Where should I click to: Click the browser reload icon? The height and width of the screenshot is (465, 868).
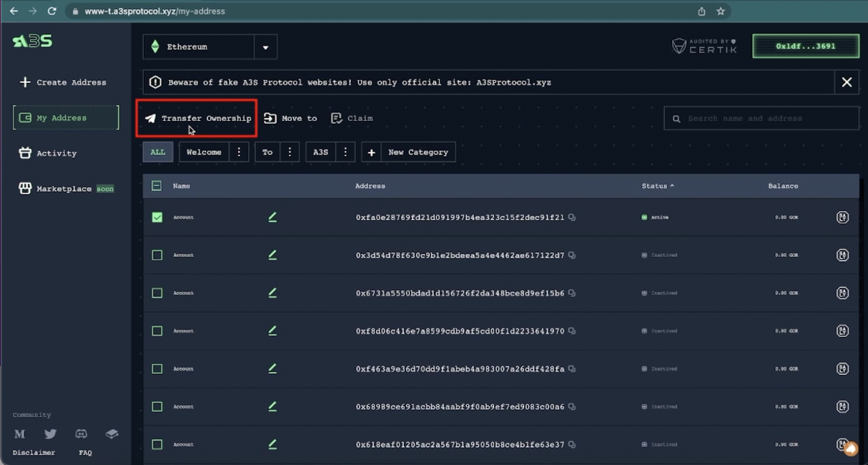[52, 11]
